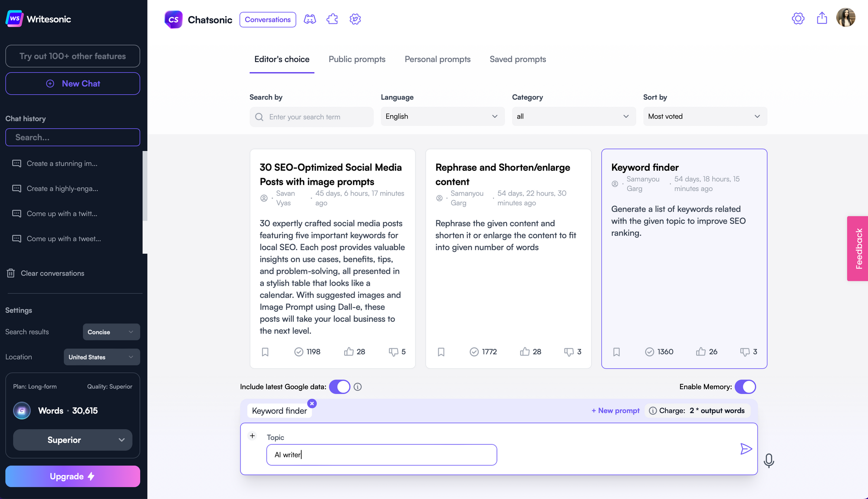Click the Upgrade button in sidebar
The image size is (868, 499).
[x=73, y=476]
